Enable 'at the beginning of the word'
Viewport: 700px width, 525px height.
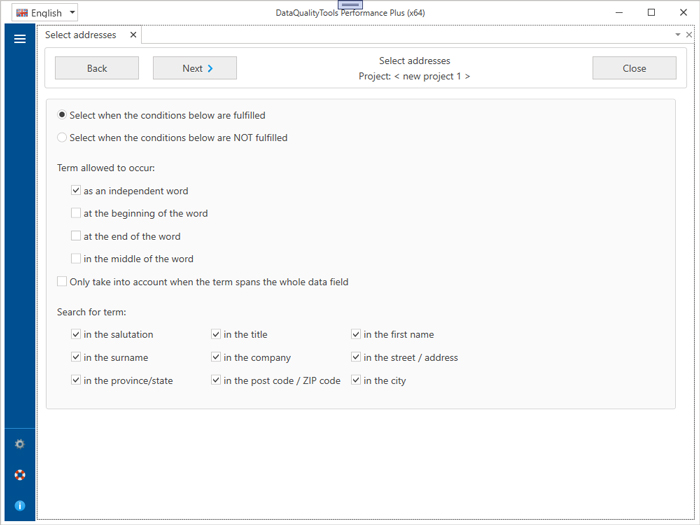pyautogui.click(x=76, y=213)
